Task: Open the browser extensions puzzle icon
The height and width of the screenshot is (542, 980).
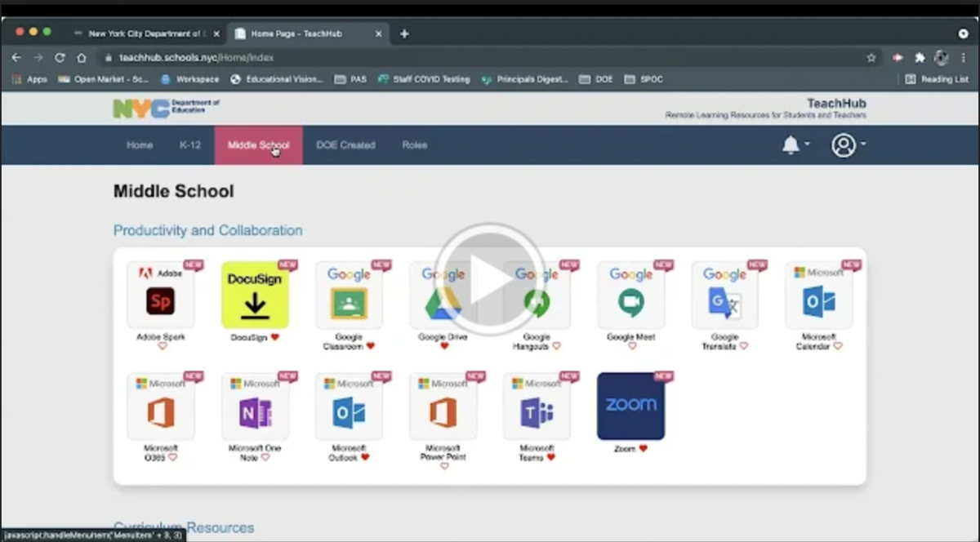Action: (x=920, y=58)
